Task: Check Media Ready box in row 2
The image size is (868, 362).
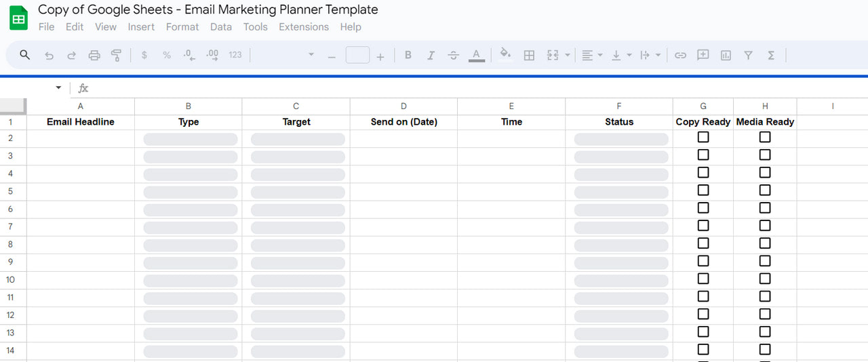Action: [765, 137]
